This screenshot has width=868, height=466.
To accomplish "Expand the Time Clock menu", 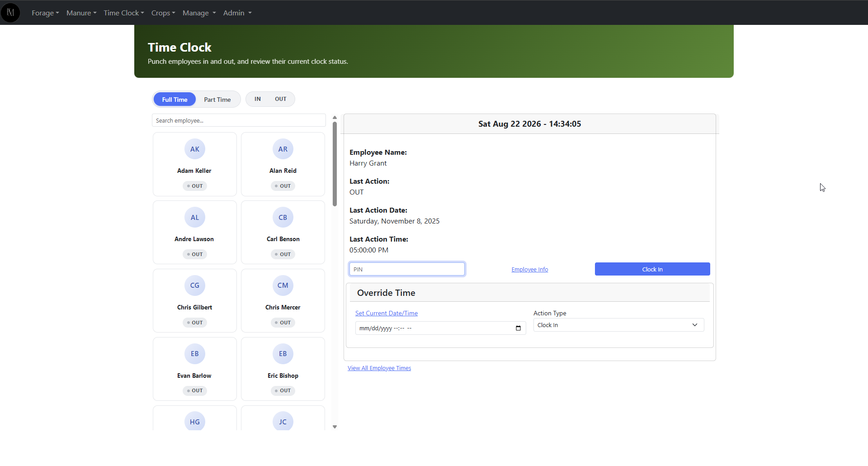I will (124, 13).
